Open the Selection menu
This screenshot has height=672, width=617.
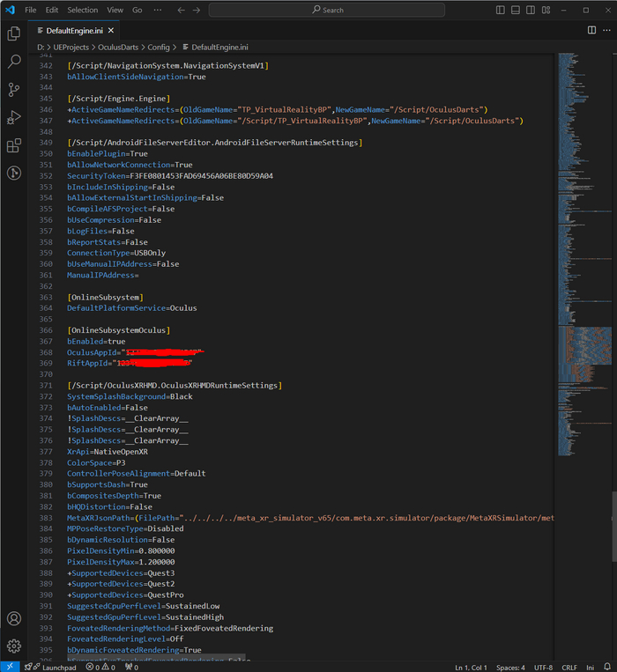pyautogui.click(x=82, y=10)
